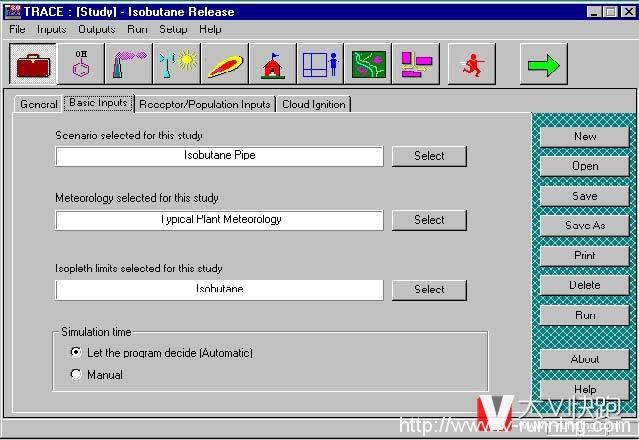Maximize the TRACE window

pyautogui.click(x=610, y=12)
